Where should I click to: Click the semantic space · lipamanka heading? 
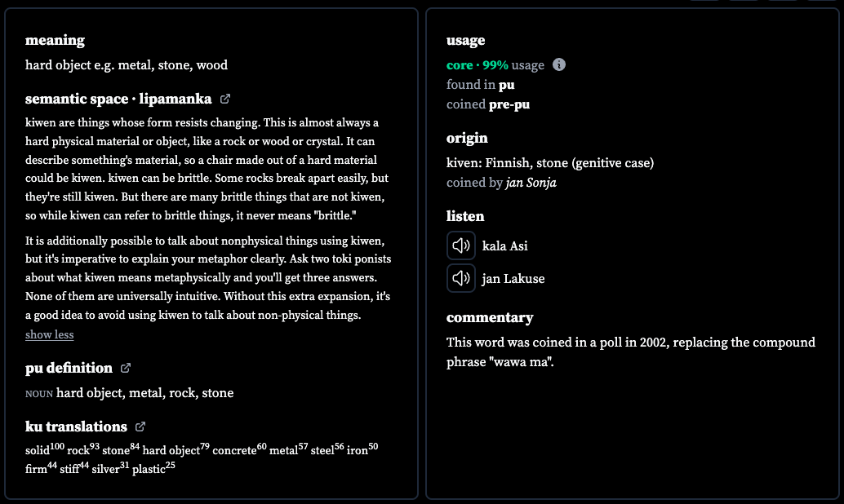click(118, 99)
